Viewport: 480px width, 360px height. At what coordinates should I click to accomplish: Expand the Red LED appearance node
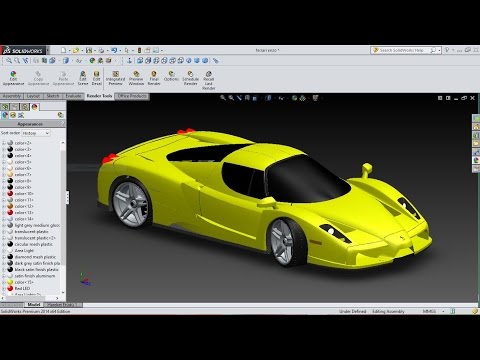(4, 288)
